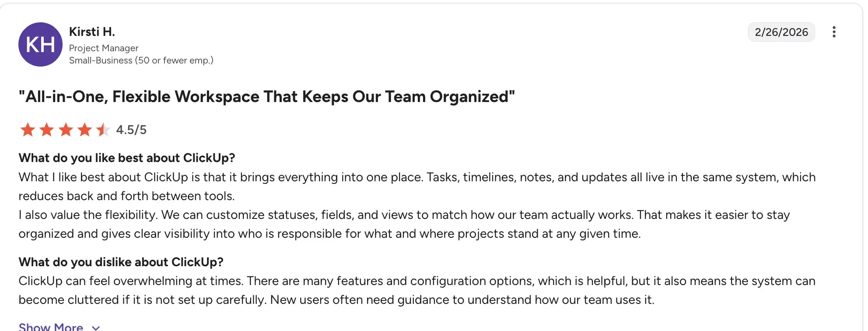Viewport: 868px width, 331px height.
Task: Open Kirsti H.'s profile
Action: pos(92,32)
